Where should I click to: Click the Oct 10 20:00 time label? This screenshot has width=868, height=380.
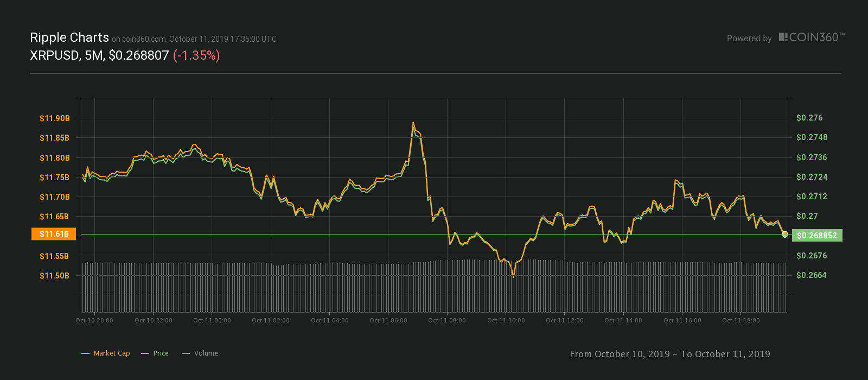click(x=94, y=320)
